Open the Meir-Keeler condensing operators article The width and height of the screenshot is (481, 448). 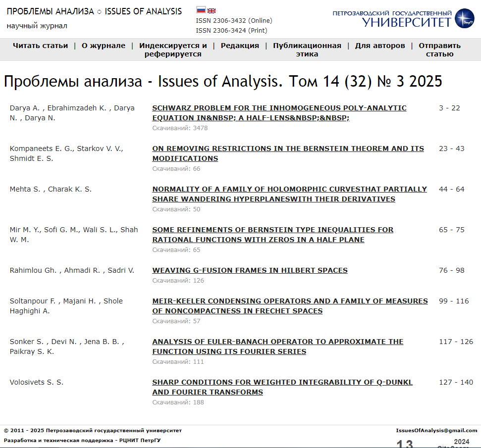[290, 306]
